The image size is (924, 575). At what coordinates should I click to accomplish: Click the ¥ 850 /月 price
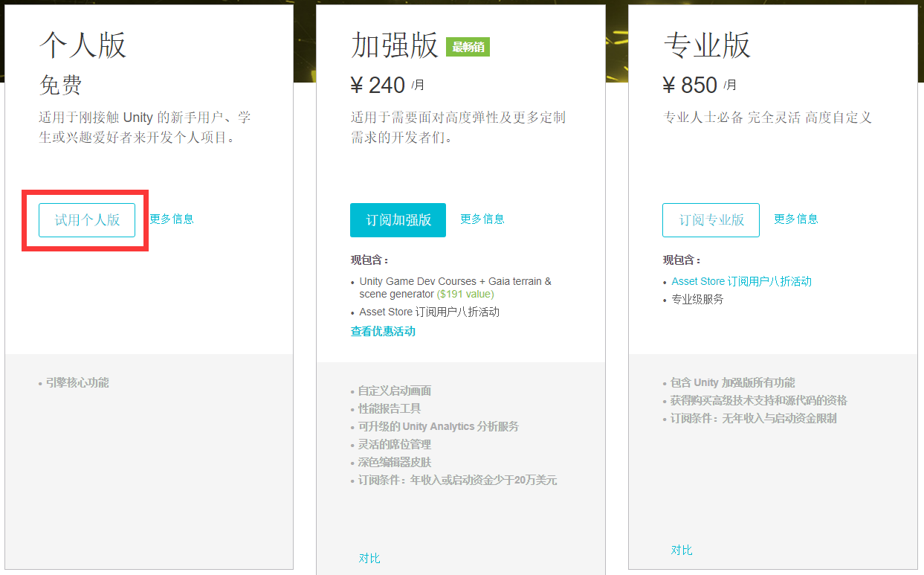tap(700, 86)
